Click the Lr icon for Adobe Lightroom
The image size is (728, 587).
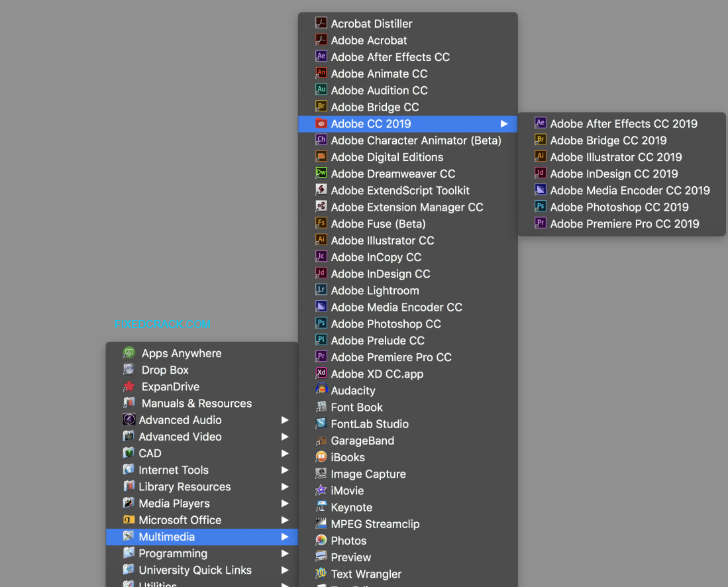[x=321, y=290]
